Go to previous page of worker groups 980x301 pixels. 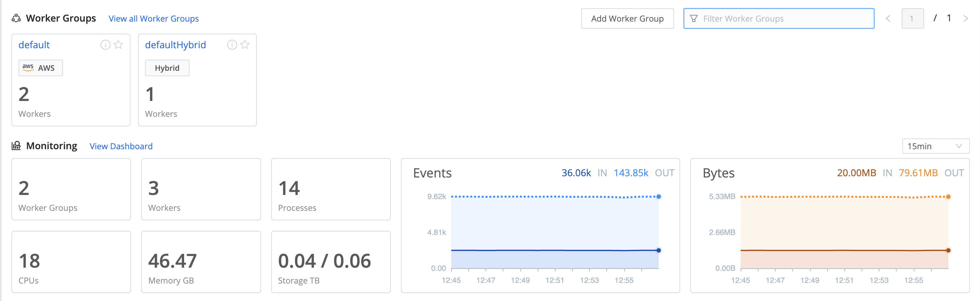(888, 19)
